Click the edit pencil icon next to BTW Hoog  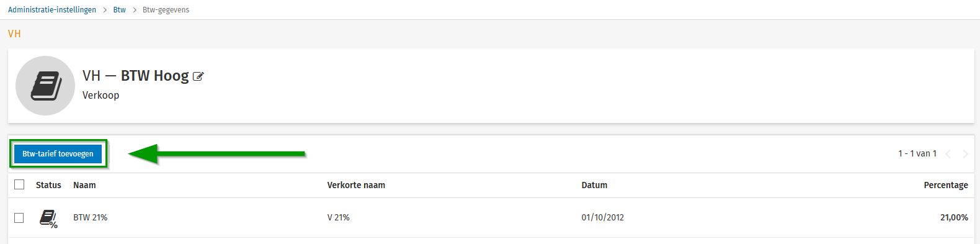coord(198,76)
